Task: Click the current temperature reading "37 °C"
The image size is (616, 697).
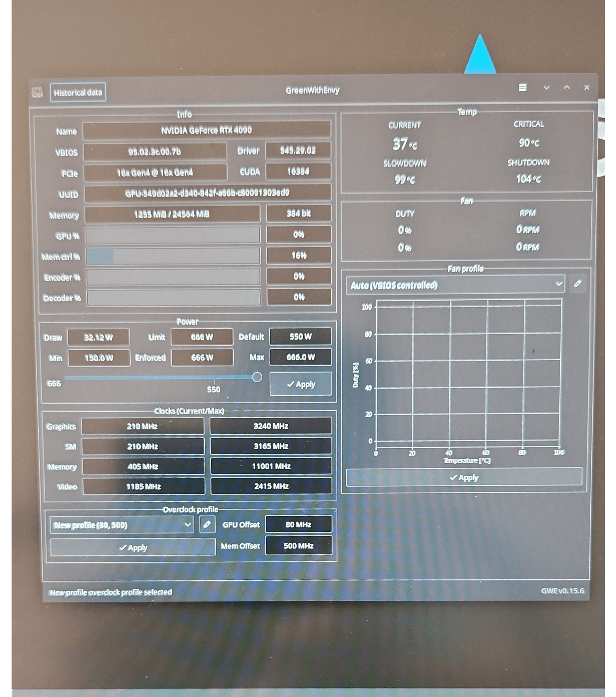Action: (405, 144)
